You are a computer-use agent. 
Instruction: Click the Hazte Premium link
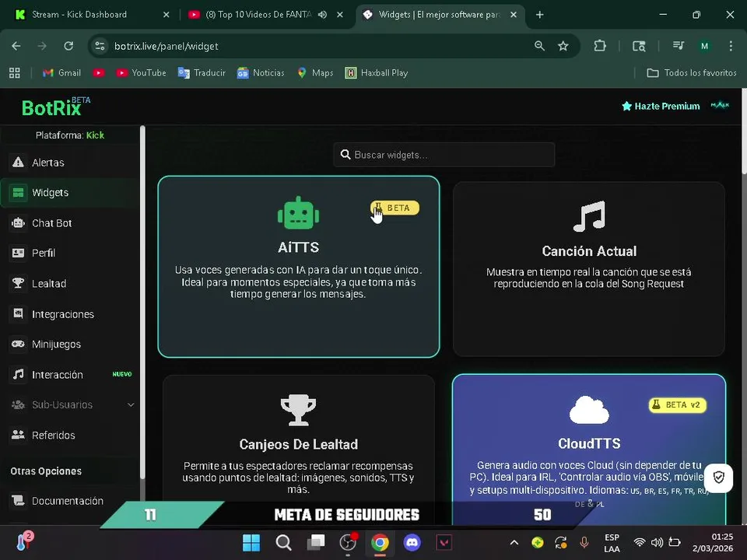point(661,107)
